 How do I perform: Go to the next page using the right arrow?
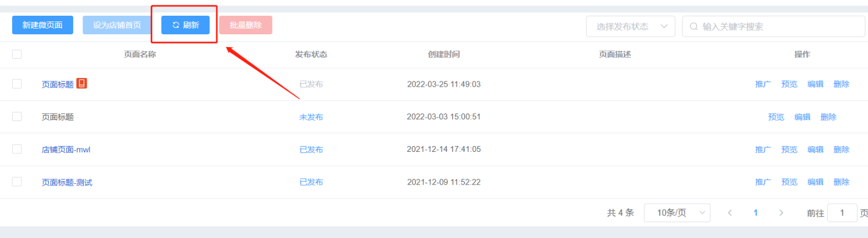pos(781,213)
